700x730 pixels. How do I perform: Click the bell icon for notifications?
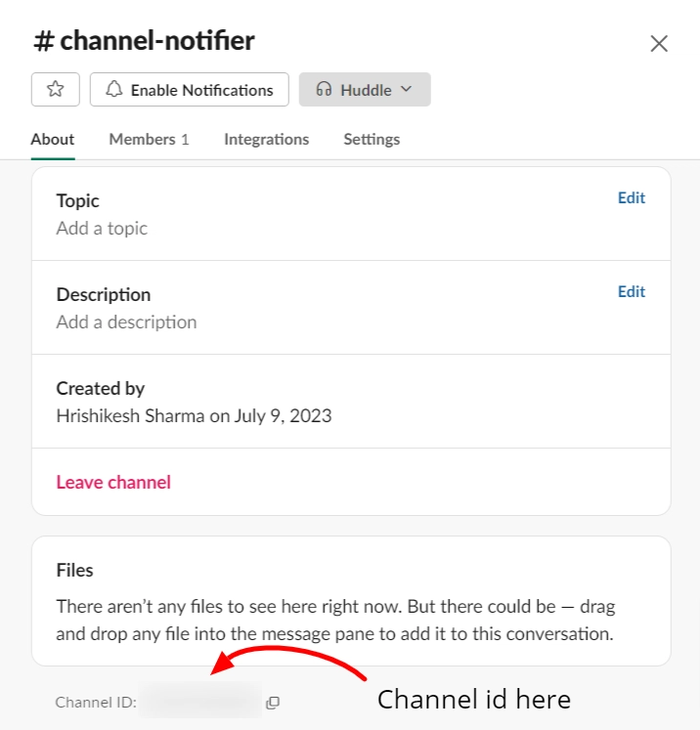tap(114, 90)
